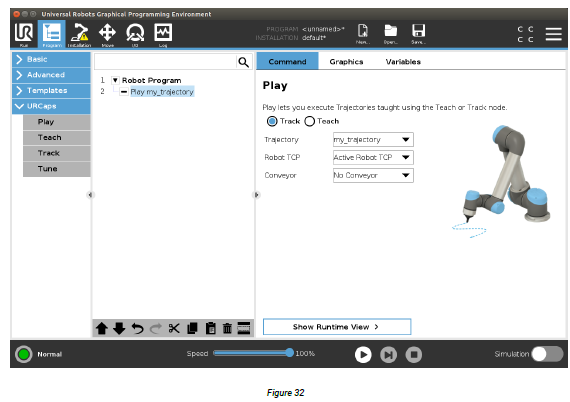The width and height of the screenshot is (570, 402).
Task: Insert a Play URCap node
Action: (57, 122)
